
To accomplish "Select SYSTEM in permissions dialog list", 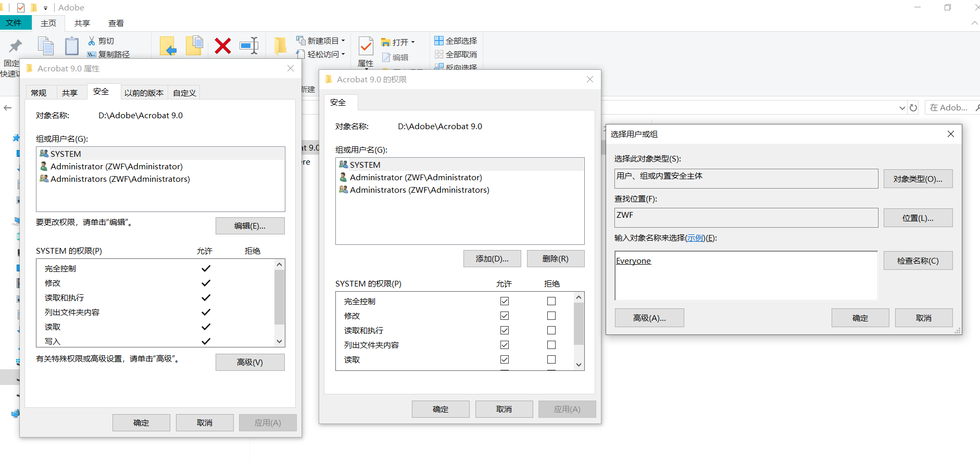I will tap(460, 165).
